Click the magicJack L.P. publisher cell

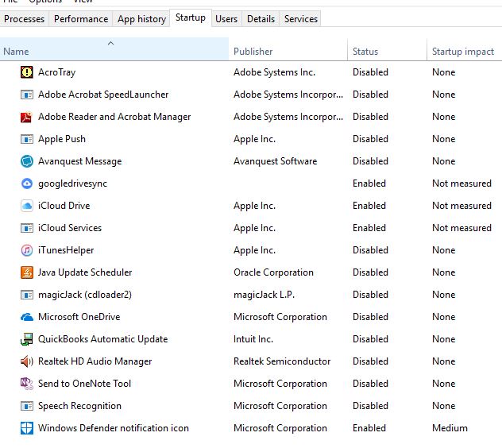click(x=265, y=295)
